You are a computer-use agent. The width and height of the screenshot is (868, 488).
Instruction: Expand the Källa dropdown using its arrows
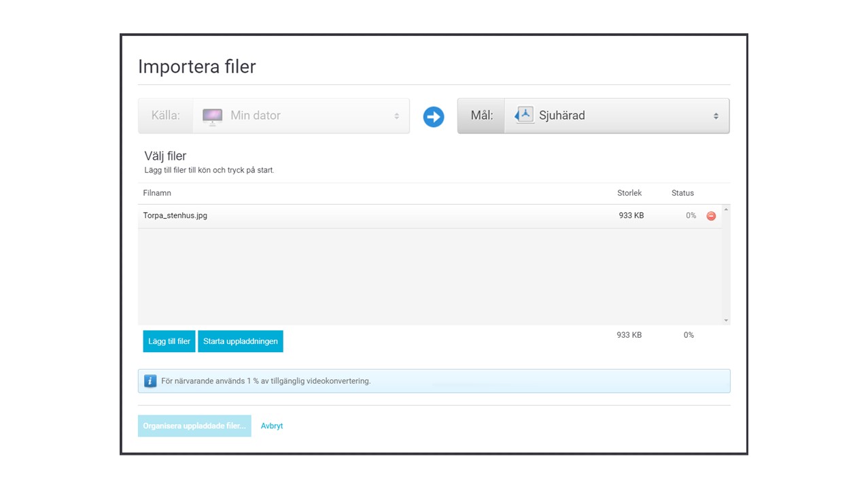tap(397, 116)
